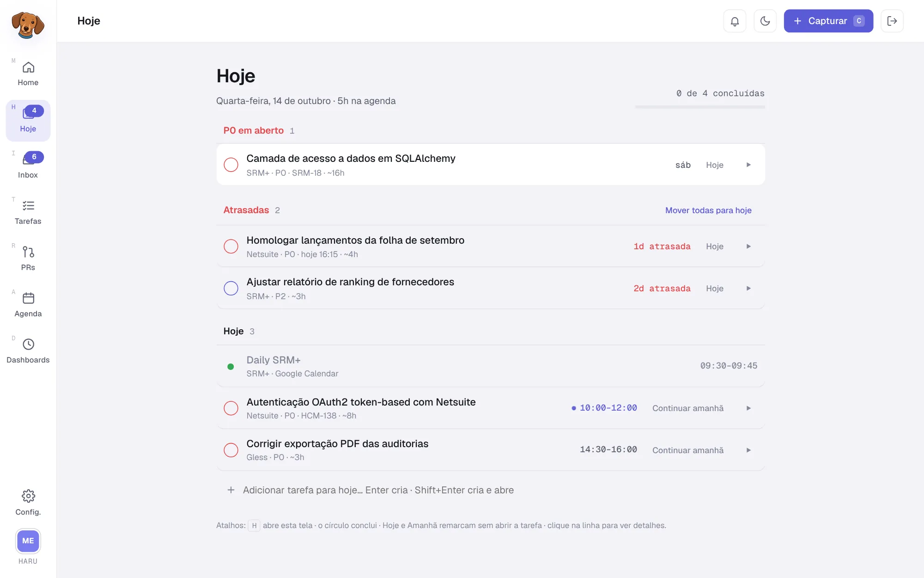Expand arrow on Homologar lançamentos row
The height and width of the screenshot is (578, 924).
[x=748, y=246]
